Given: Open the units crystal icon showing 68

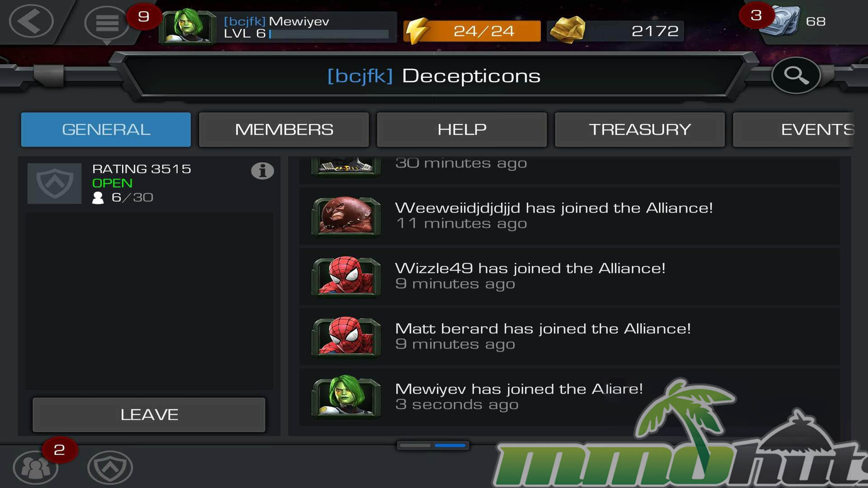Looking at the screenshot, I should click(x=780, y=21).
